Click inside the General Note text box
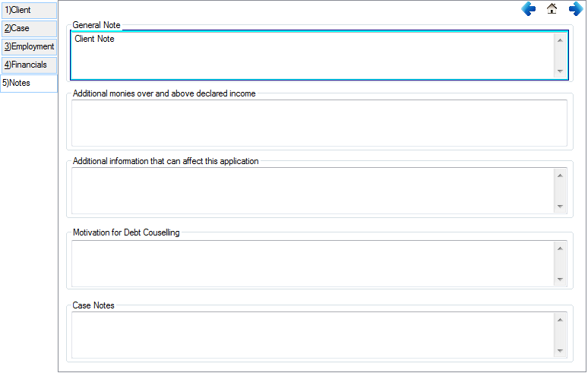This screenshot has width=588, height=373. 311,55
